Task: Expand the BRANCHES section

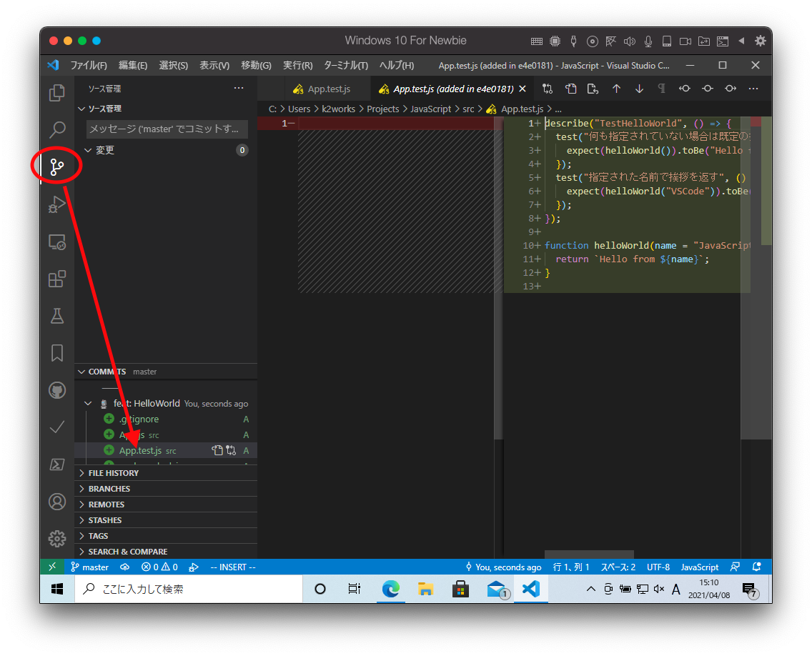Action: click(109, 489)
